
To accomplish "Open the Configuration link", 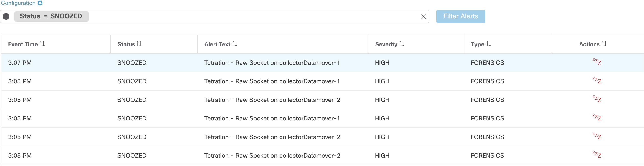I will [x=18, y=3].
